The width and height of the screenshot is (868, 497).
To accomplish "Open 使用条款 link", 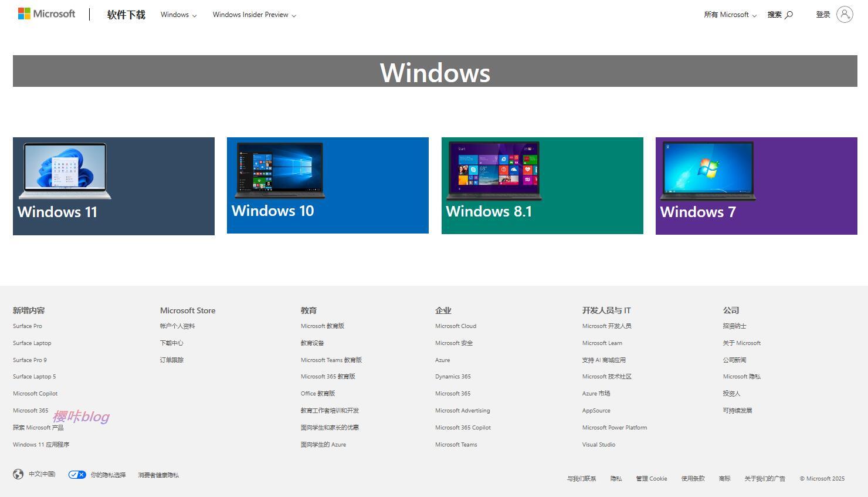I will [x=693, y=479].
